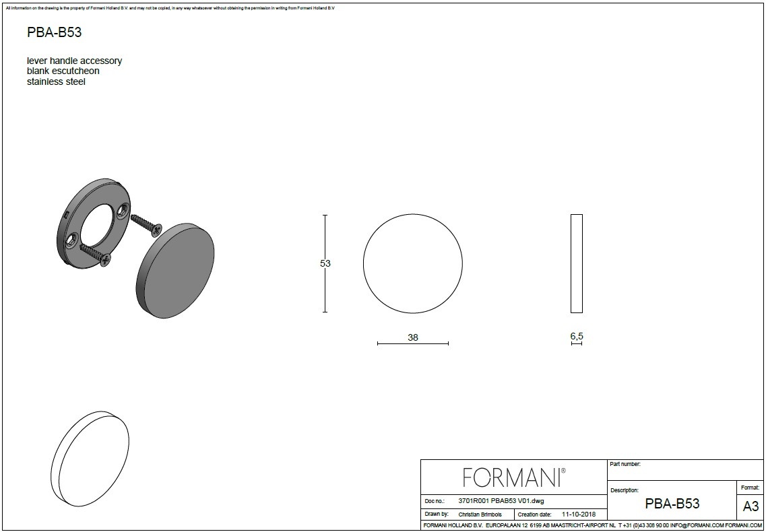Select the side view rectangle profile
This screenshot has width=766, height=532.
pyautogui.click(x=576, y=263)
